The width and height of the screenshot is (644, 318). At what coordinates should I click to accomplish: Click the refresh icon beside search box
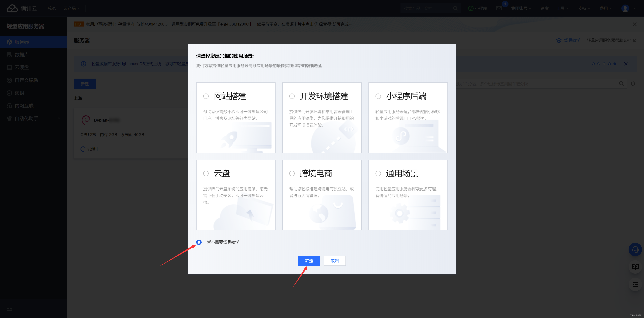coord(633,84)
